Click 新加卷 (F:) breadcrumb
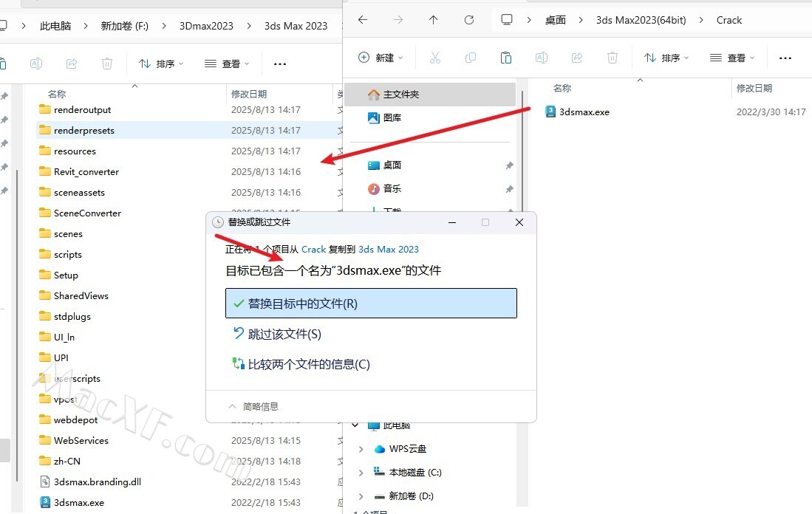Screen dimensions: 812x514 tap(124, 26)
